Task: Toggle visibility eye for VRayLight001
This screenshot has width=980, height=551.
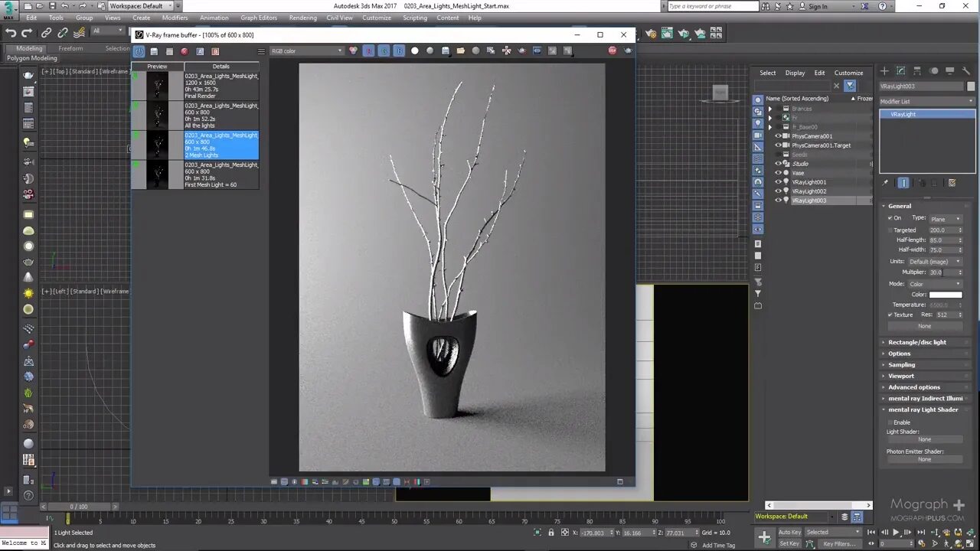Action: (x=779, y=182)
